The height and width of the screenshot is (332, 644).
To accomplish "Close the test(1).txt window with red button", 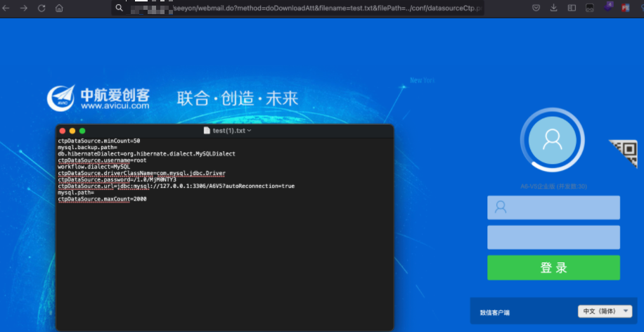I will point(63,131).
